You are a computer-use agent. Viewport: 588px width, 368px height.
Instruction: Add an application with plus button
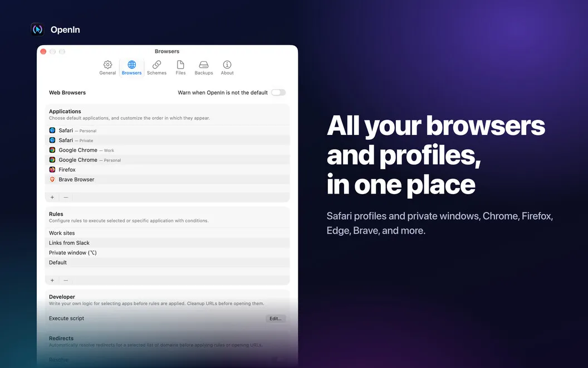[52, 197]
